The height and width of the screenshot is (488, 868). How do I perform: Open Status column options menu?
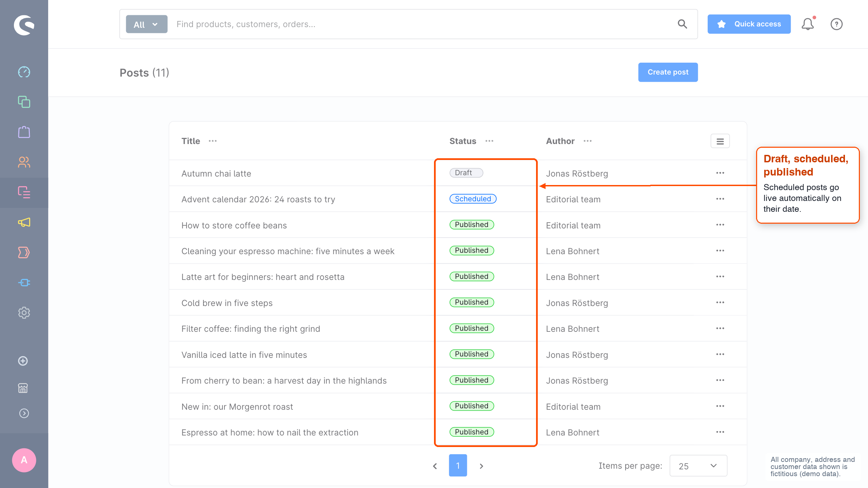[x=489, y=141]
